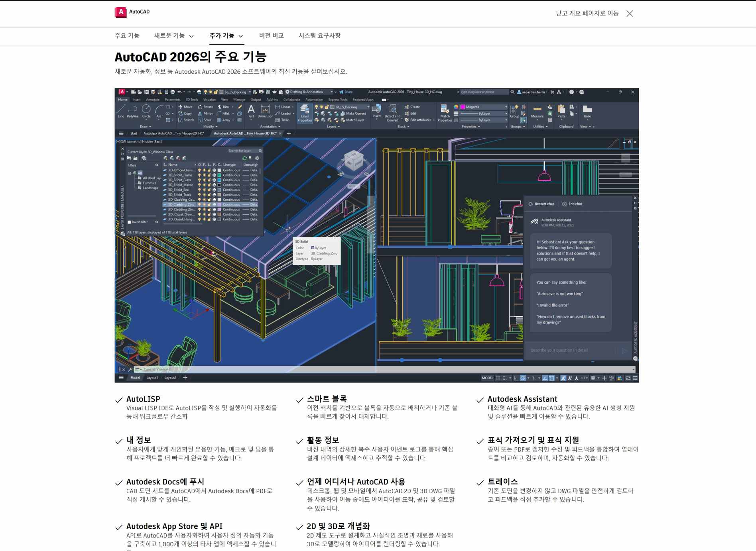Viewport: 756px width, 551px height.
Task: Click Restart chat in Autodesk Assistant
Action: (x=541, y=204)
